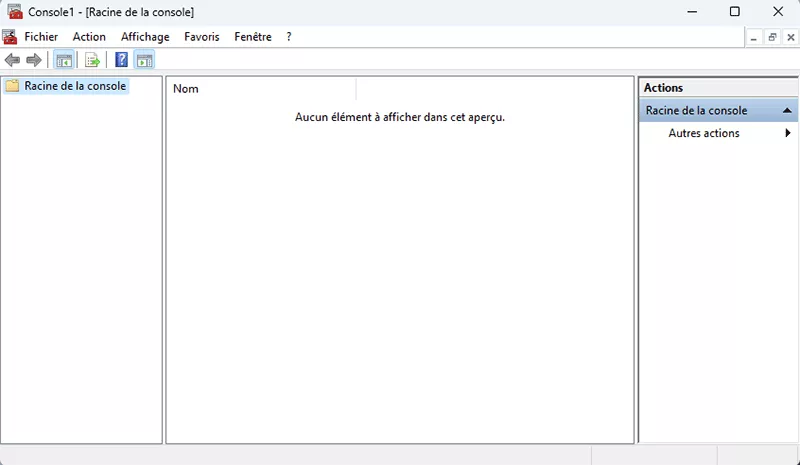Minimize the inner console child window
800x465 pixels.
point(754,37)
